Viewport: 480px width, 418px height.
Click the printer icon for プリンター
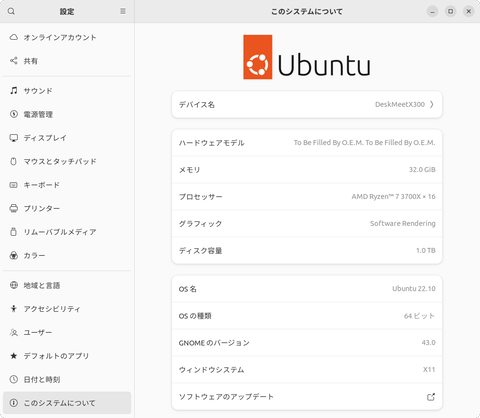pos(13,208)
